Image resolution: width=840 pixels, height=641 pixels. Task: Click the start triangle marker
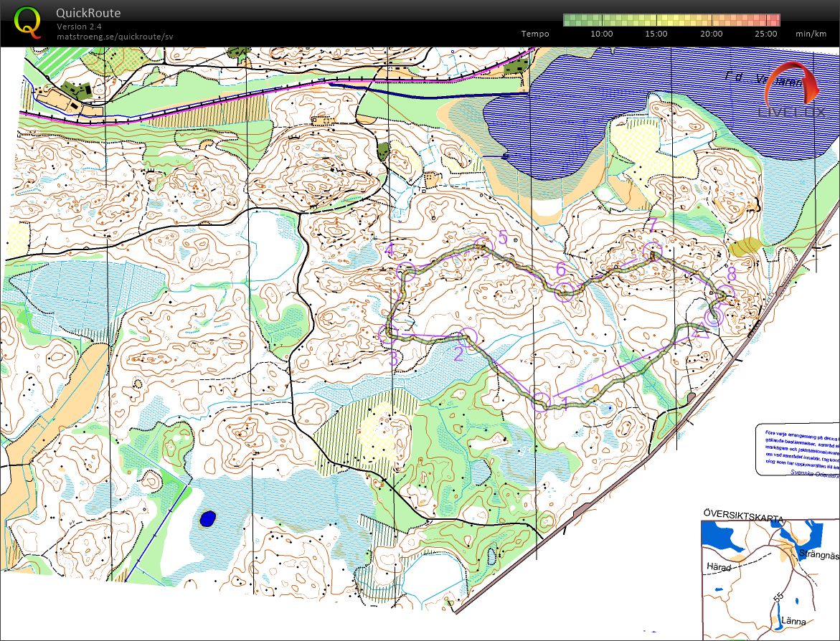point(700,331)
